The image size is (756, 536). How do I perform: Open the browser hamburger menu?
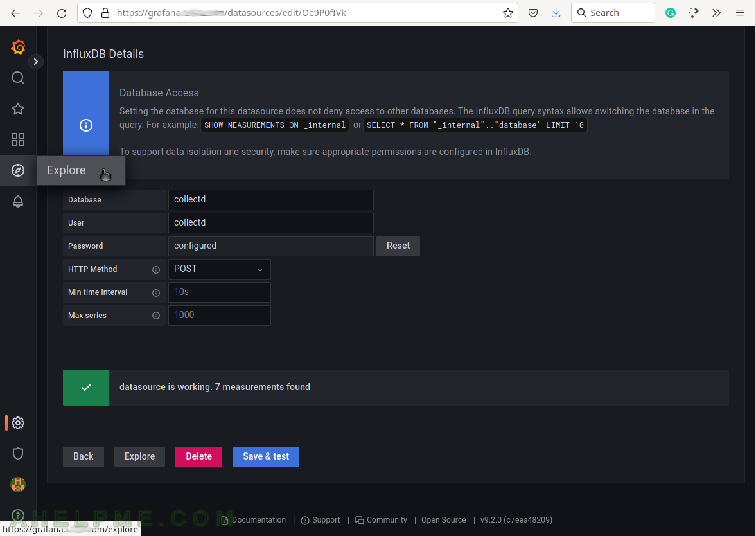coord(739,13)
